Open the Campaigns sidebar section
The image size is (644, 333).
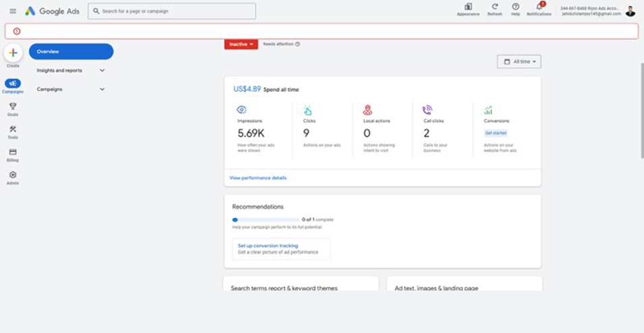[13, 86]
